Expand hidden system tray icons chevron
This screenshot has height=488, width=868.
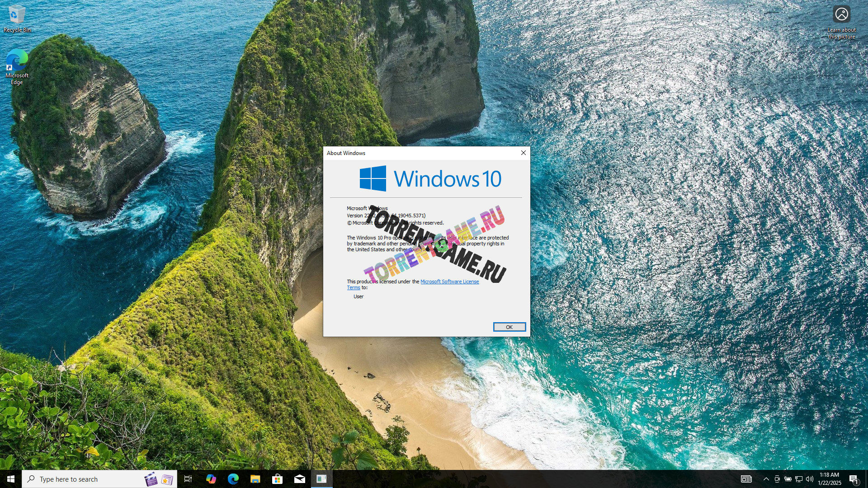click(766, 479)
